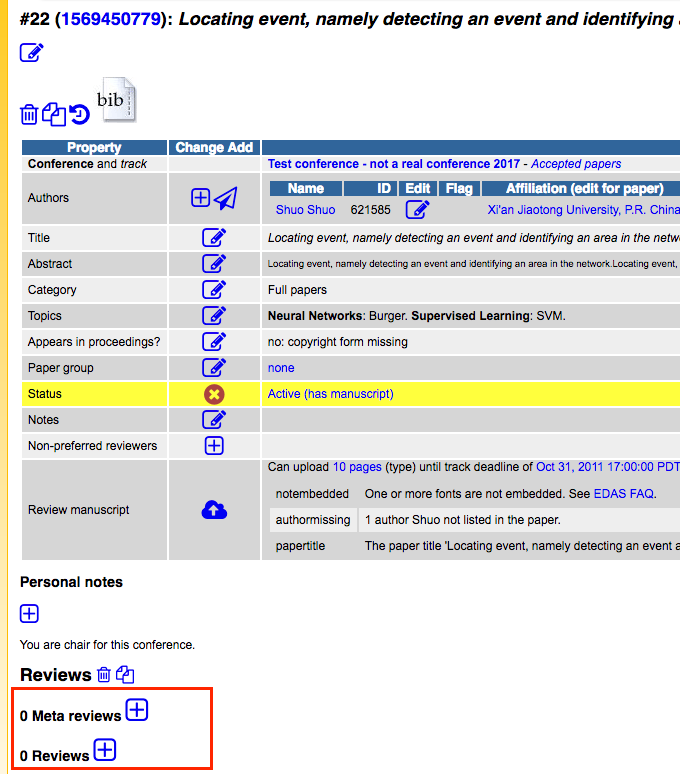Copy paper using the duplicate icon beside trash
680x774 pixels.
click(54, 115)
